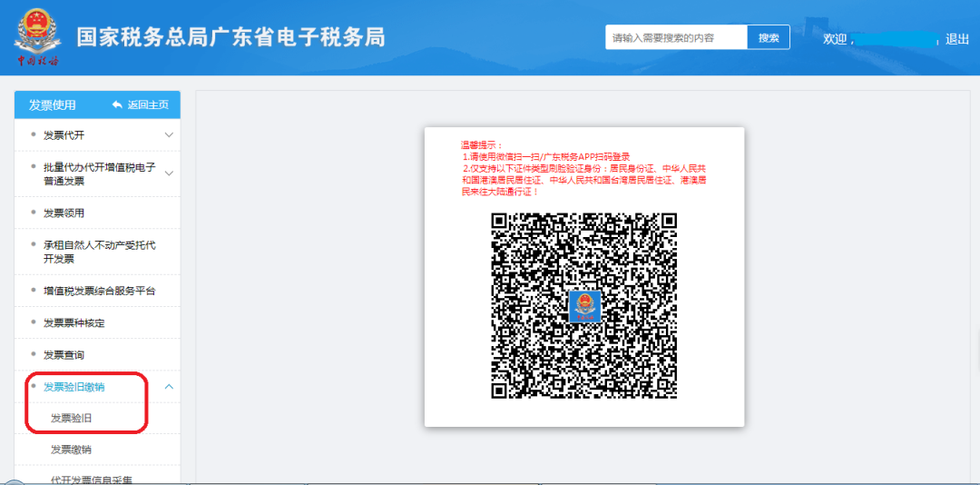Select 发票验旧 submenu item
Screen dimensions: 980x485
coord(72,418)
